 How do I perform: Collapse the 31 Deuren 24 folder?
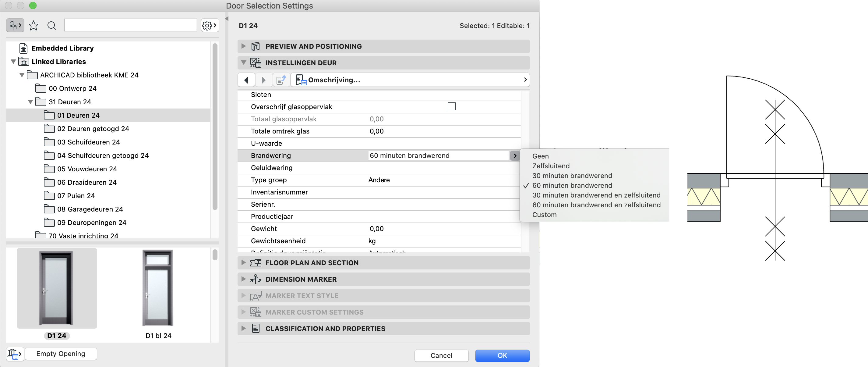[x=30, y=102]
